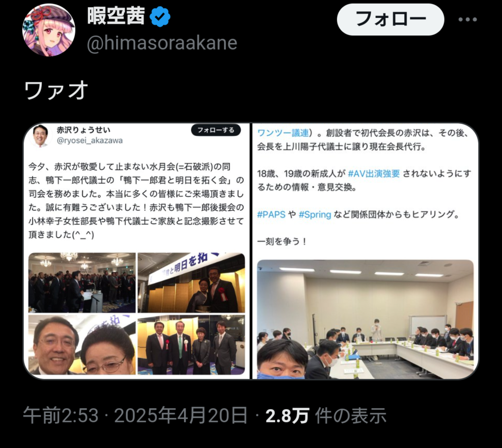Viewport: 502px width, 448px height.
Task: Click the ワンツー議連 blue link text
Action: (283, 133)
